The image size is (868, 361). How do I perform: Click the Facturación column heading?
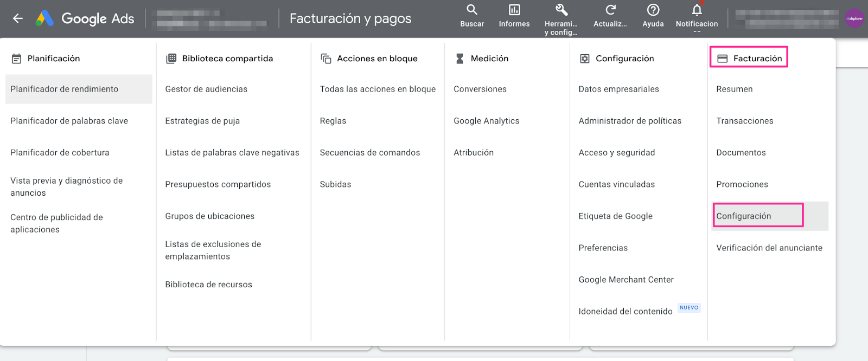click(758, 59)
